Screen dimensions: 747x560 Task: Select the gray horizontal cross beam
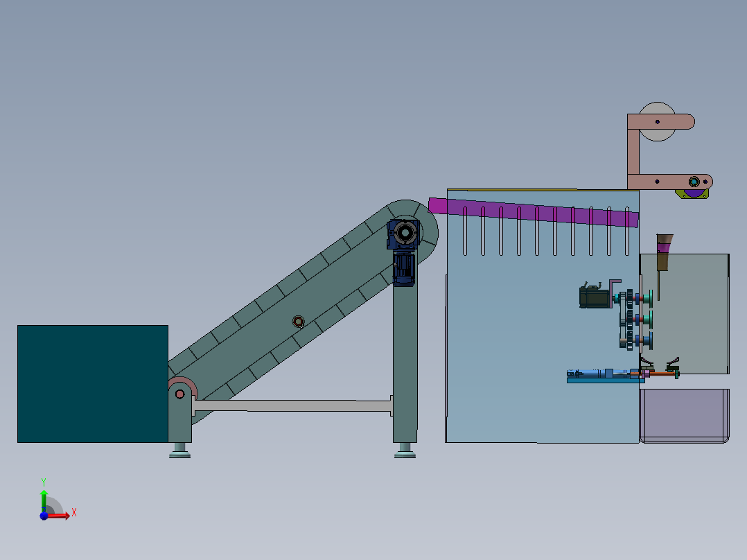[x=292, y=405]
